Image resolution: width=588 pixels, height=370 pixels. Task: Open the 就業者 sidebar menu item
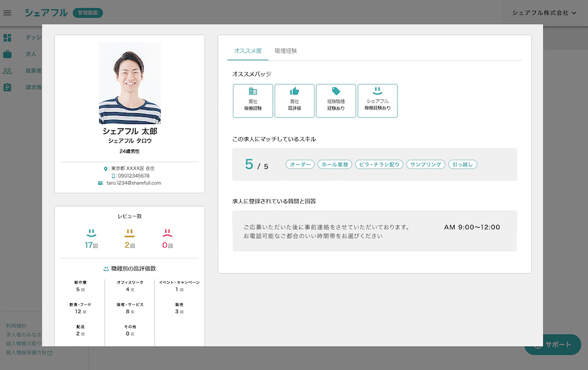point(33,70)
